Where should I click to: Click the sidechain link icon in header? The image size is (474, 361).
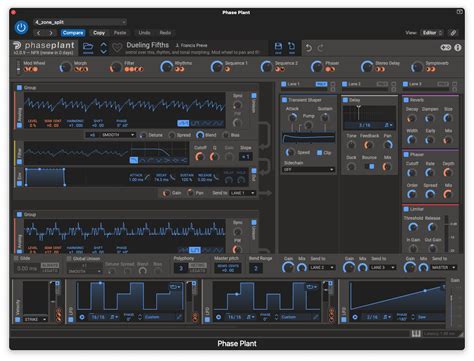pyautogui.click(x=453, y=33)
